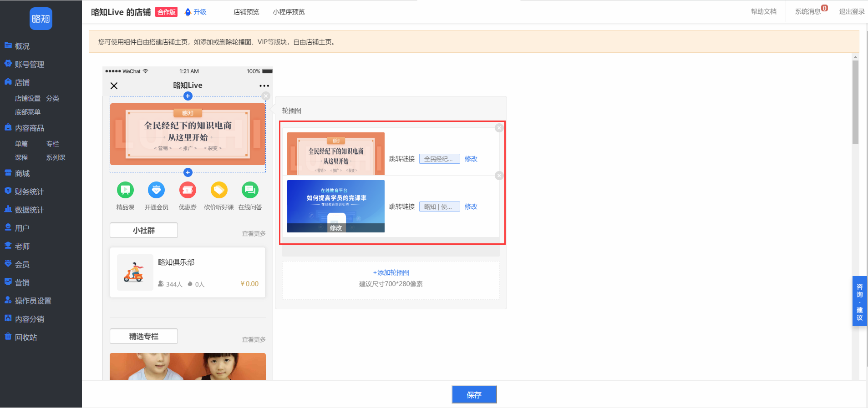Click the orange banner in phone preview
Image resolution: width=868 pixels, height=408 pixels.
point(188,134)
